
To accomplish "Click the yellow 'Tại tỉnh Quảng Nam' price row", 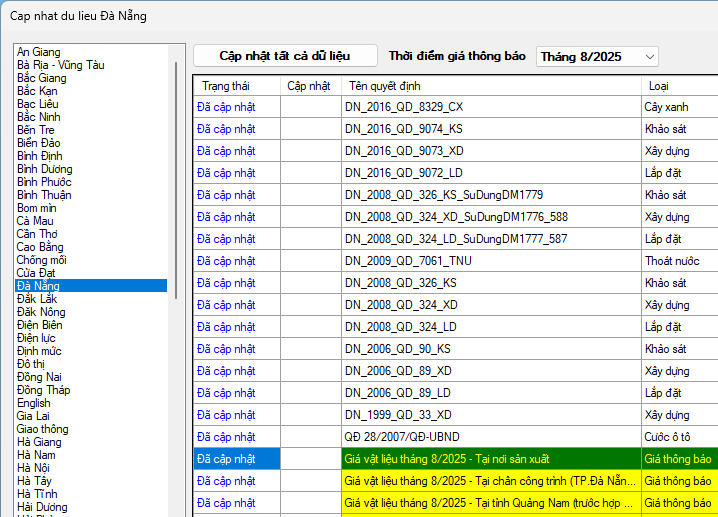I will click(x=490, y=503).
